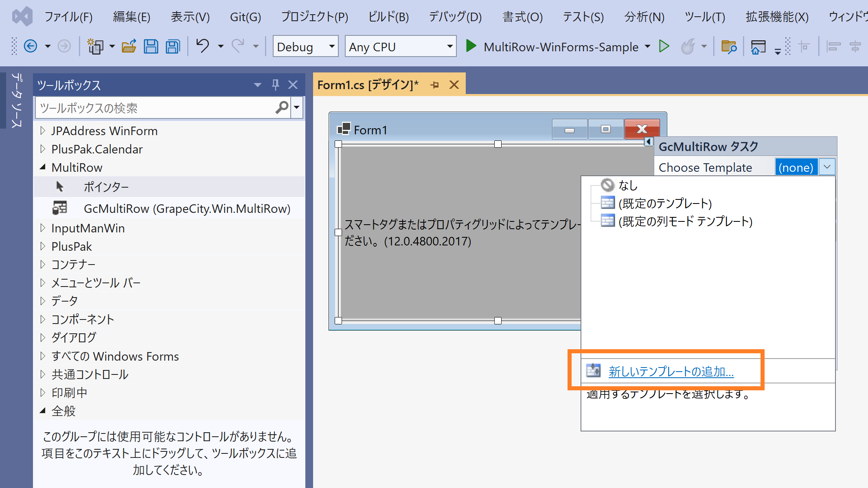Open the ファイル(F) menu
The image size is (868, 488).
pyautogui.click(x=68, y=17)
